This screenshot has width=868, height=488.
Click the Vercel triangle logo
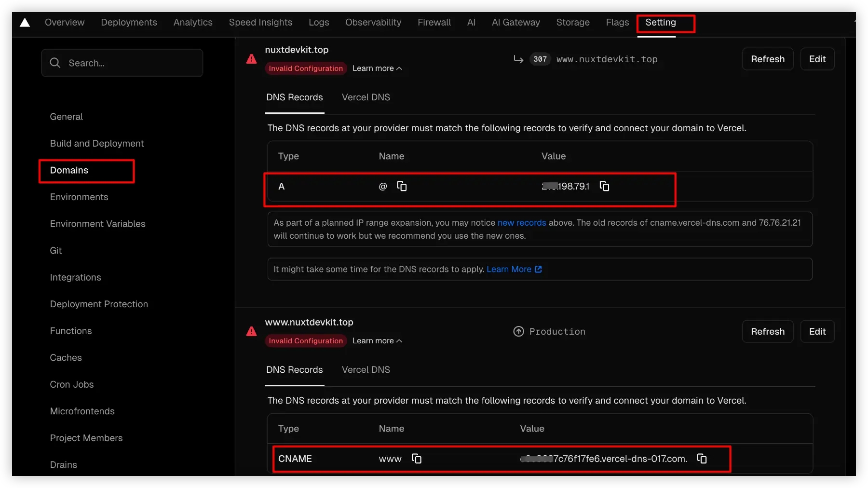click(x=25, y=23)
